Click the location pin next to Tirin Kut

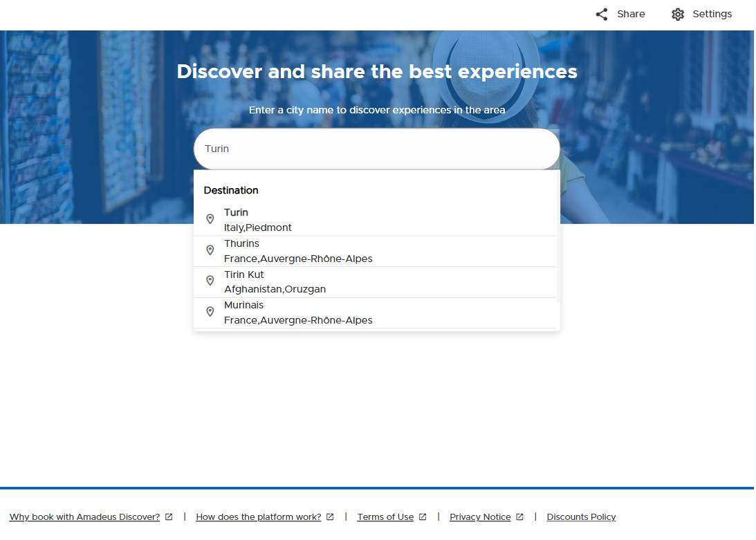click(210, 280)
